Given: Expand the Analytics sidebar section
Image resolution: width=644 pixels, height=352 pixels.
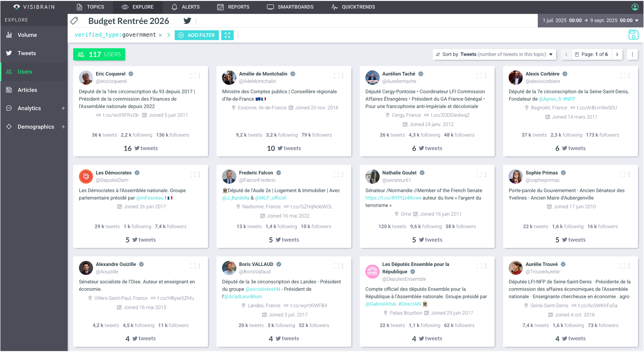Looking at the screenshot, I should [63, 108].
